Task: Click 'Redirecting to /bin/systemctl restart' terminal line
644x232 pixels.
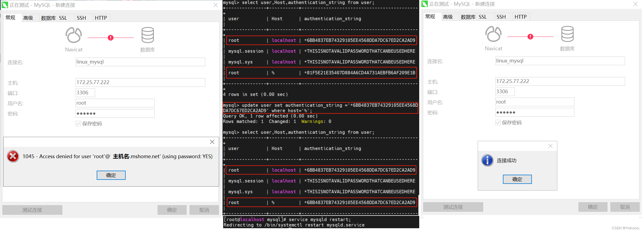Action: coord(294,225)
